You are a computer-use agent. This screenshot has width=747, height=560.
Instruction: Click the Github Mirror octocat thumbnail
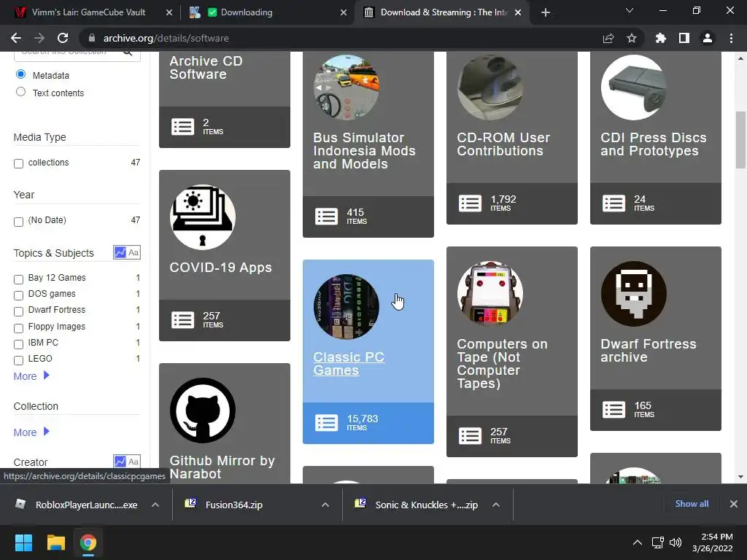[x=203, y=411]
